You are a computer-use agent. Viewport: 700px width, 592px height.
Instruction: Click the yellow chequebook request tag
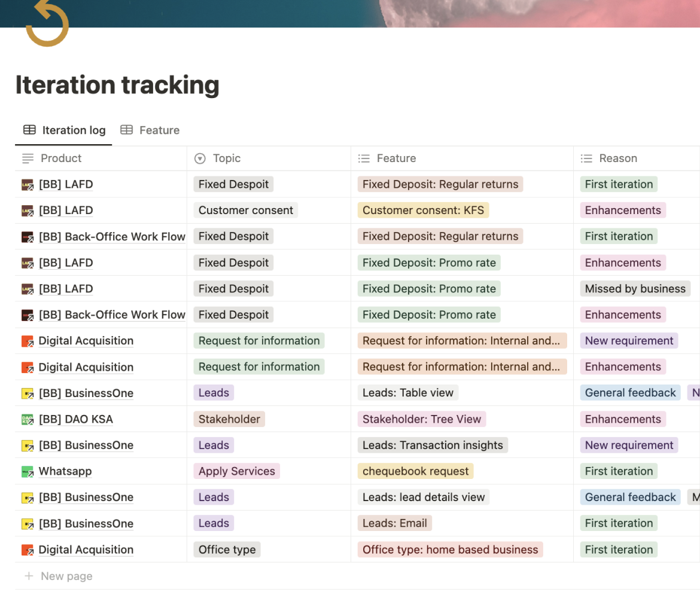pyautogui.click(x=415, y=471)
